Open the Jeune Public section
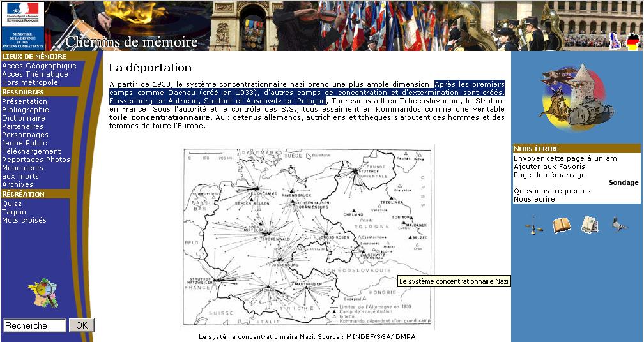This screenshot has height=342, width=644. tap(24, 143)
